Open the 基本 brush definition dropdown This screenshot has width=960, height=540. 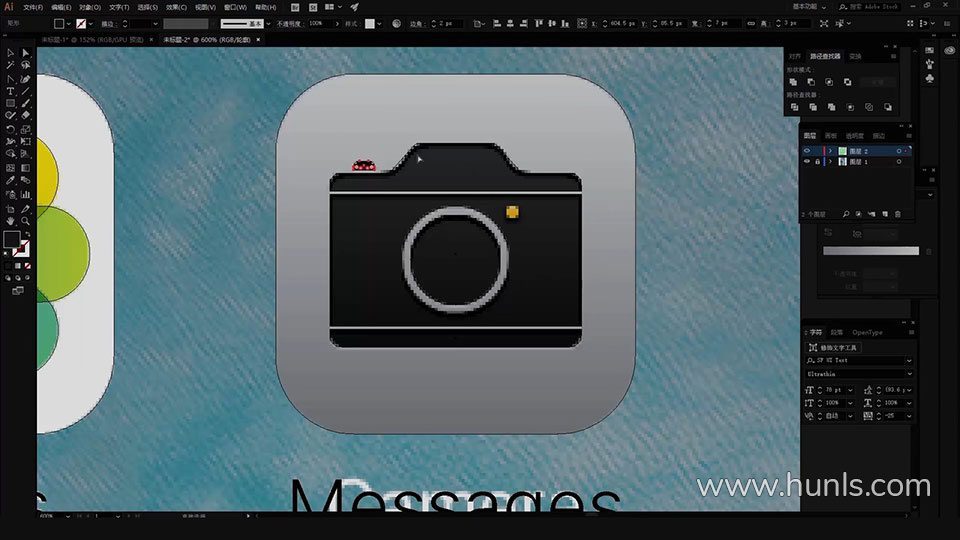point(268,23)
